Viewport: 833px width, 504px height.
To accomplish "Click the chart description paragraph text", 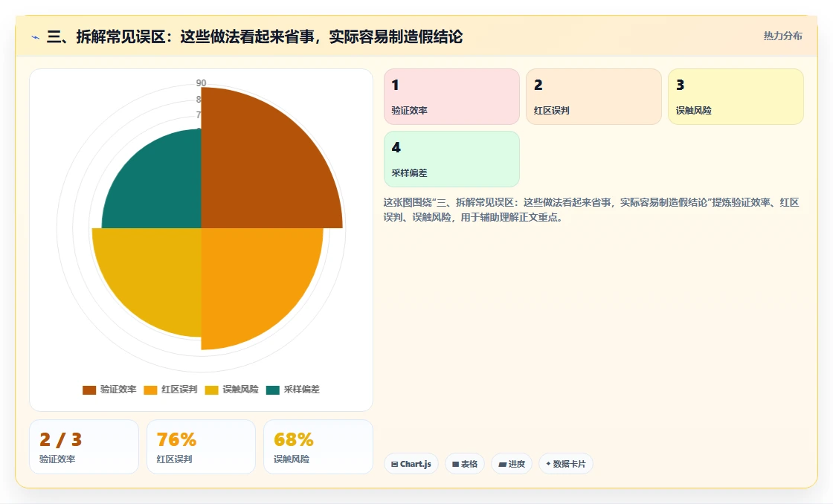I will coord(591,210).
